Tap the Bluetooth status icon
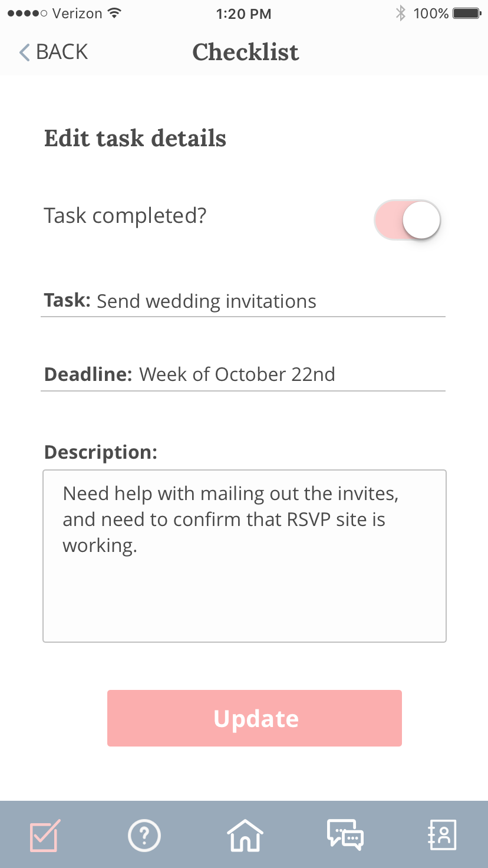Image resolution: width=488 pixels, height=868 pixels. (x=401, y=14)
